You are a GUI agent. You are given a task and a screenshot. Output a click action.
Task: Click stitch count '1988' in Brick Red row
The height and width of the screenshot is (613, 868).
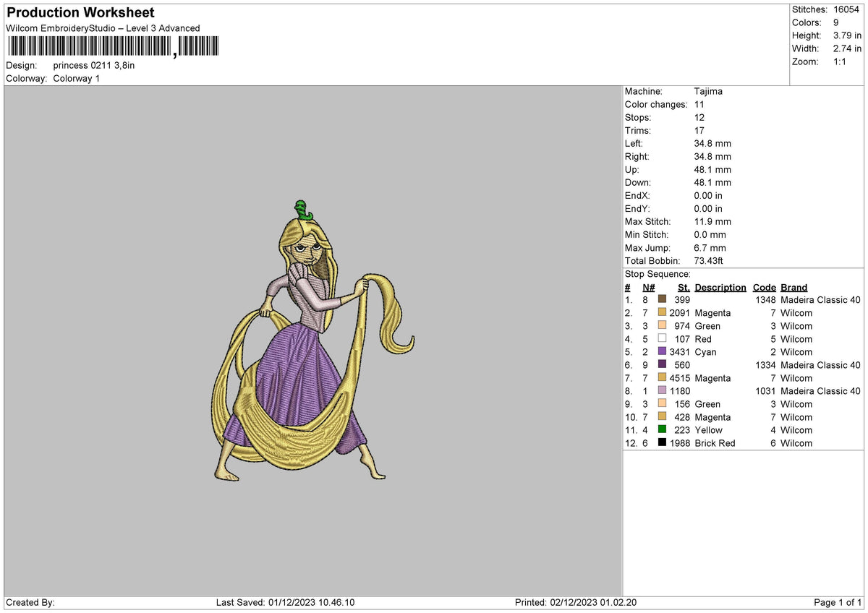click(x=680, y=443)
